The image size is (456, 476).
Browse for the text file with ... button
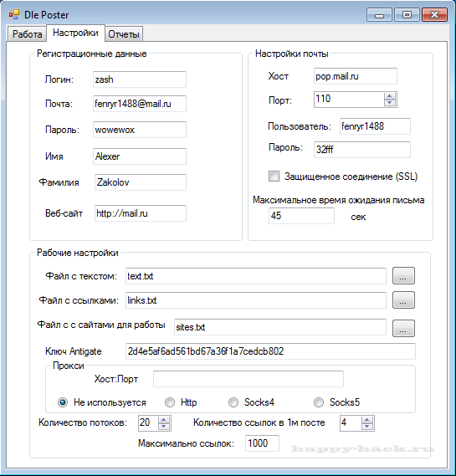tap(403, 275)
